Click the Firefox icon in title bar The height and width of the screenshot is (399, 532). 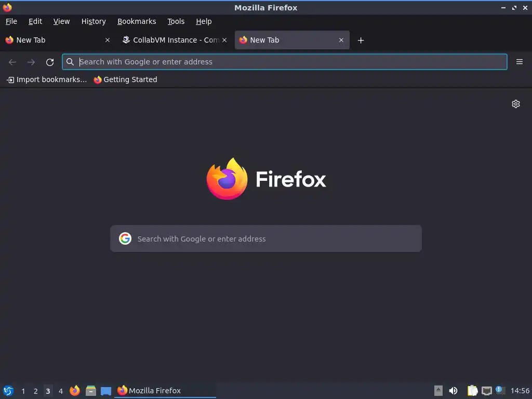7,7
